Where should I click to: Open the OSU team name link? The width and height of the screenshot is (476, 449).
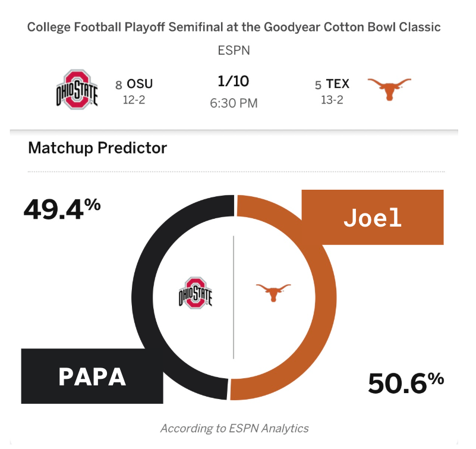coord(139,84)
